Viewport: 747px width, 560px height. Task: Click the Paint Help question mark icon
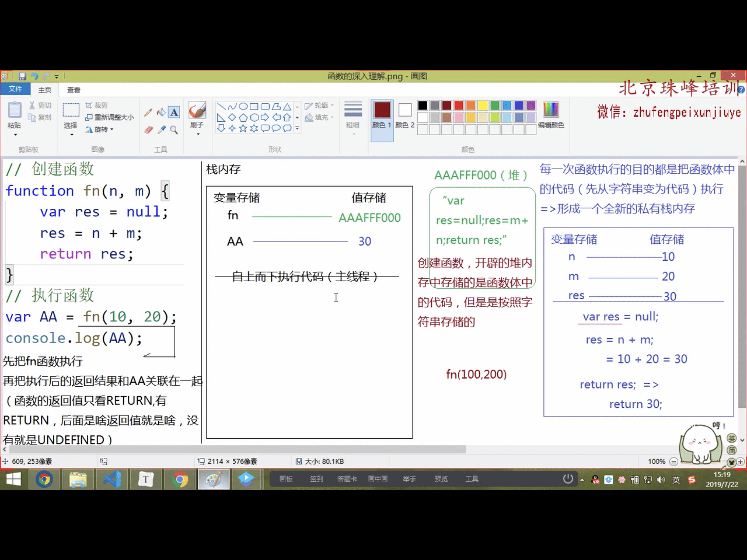pyautogui.click(x=741, y=89)
